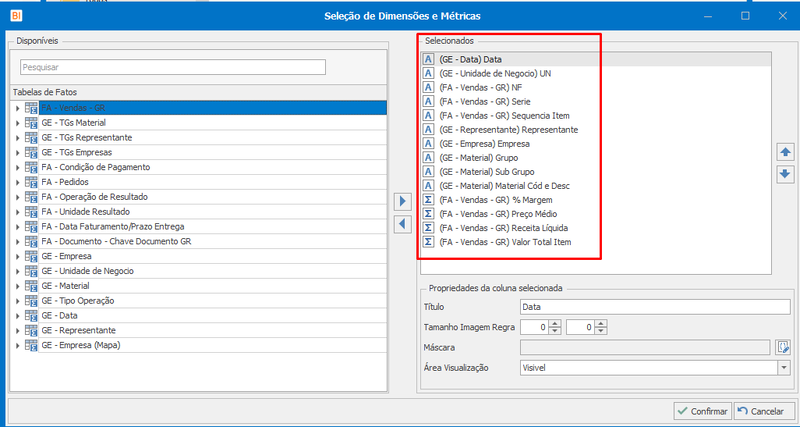The height and width of the screenshot is (427, 800).
Task: Open the Área Visualização dropdown
Action: 784,367
